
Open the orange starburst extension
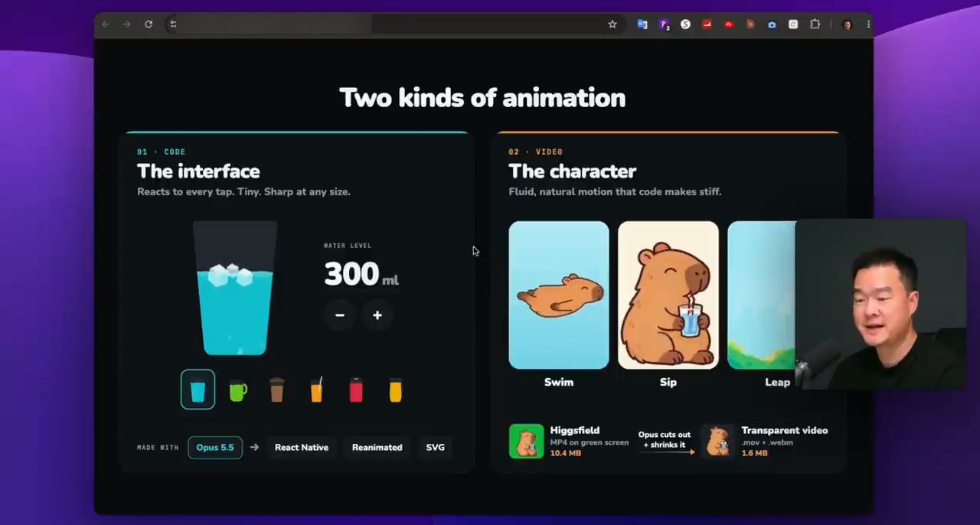click(750, 24)
